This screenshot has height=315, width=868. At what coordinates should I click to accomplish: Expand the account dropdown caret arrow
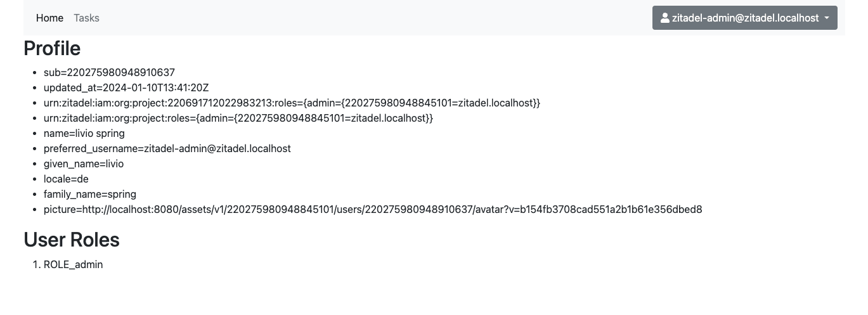(827, 18)
